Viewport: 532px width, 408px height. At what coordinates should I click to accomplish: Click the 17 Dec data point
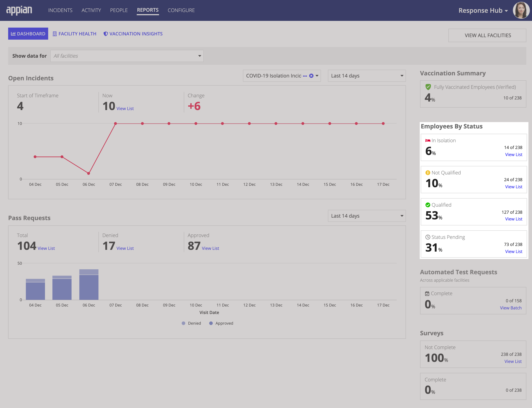pyautogui.click(x=383, y=124)
